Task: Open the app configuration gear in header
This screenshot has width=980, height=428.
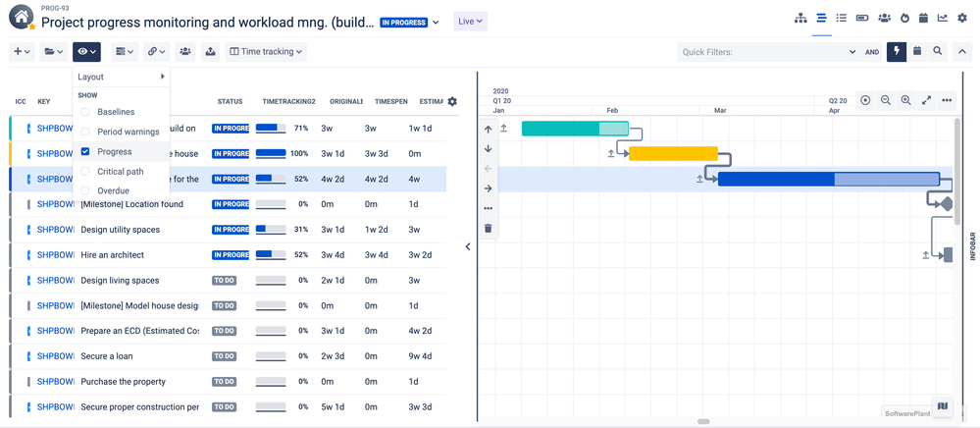Action: point(962,18)
